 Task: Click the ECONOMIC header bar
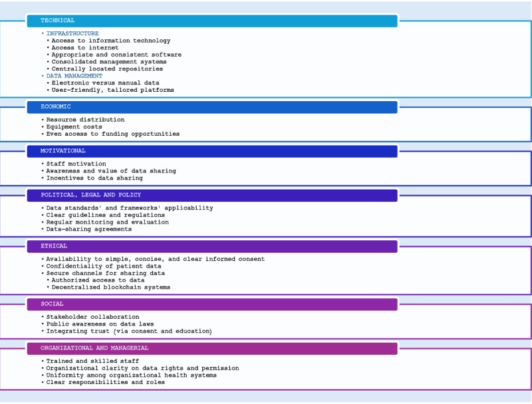point(212,107)
